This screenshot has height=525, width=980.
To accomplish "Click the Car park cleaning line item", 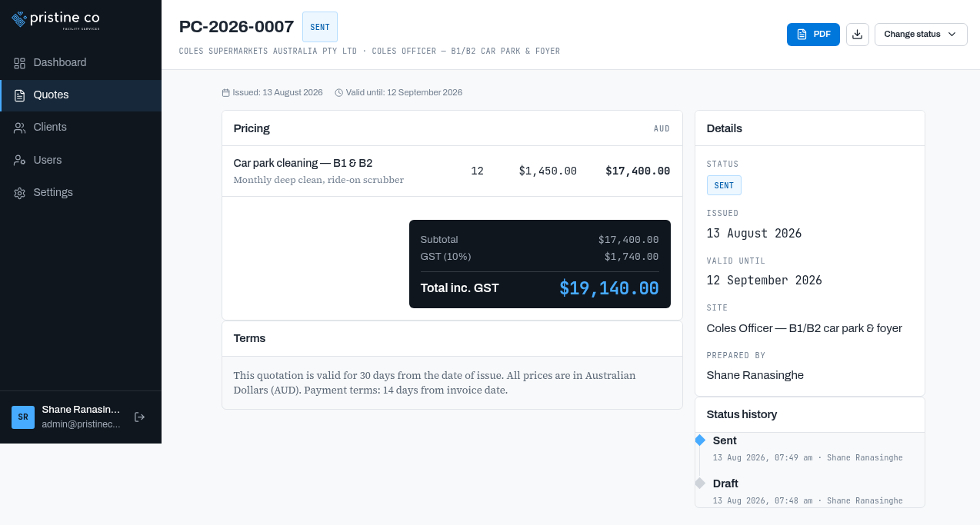I will pos(452,171).
